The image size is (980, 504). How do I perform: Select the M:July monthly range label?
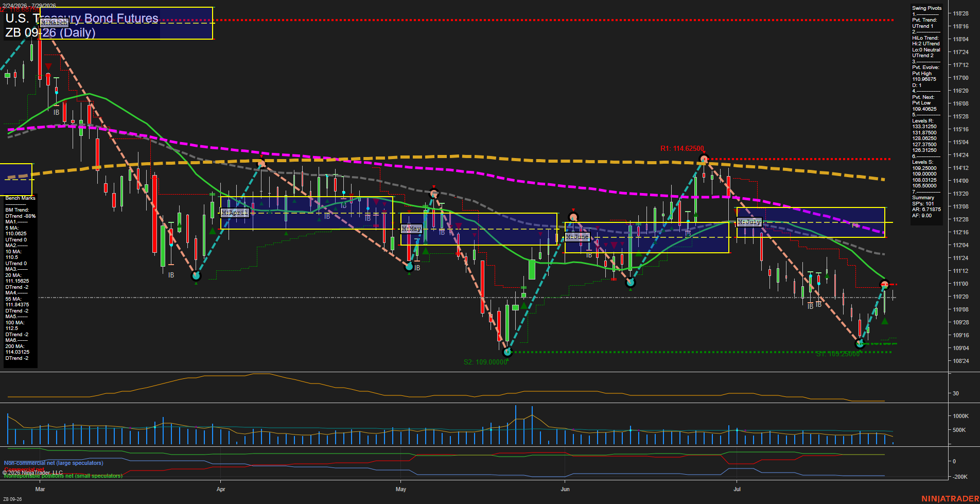(749, 222)
